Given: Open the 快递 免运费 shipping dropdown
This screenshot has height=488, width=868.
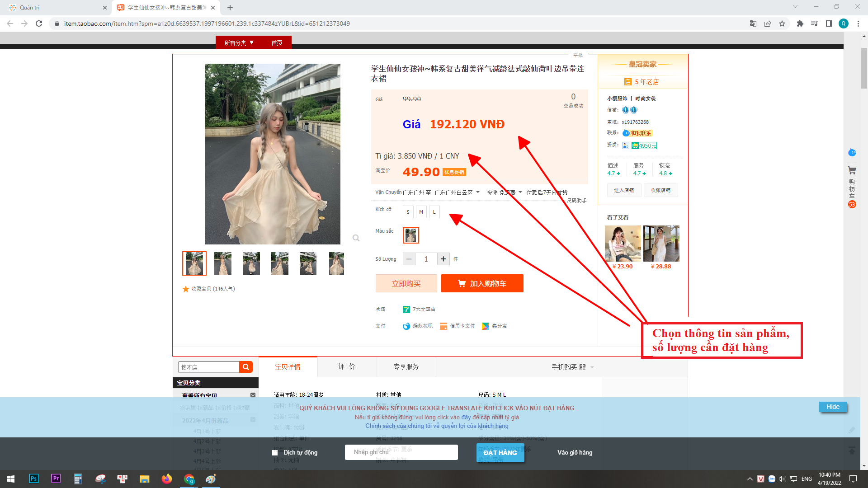Looking at the screenshot, I should (x=504, y=192).
